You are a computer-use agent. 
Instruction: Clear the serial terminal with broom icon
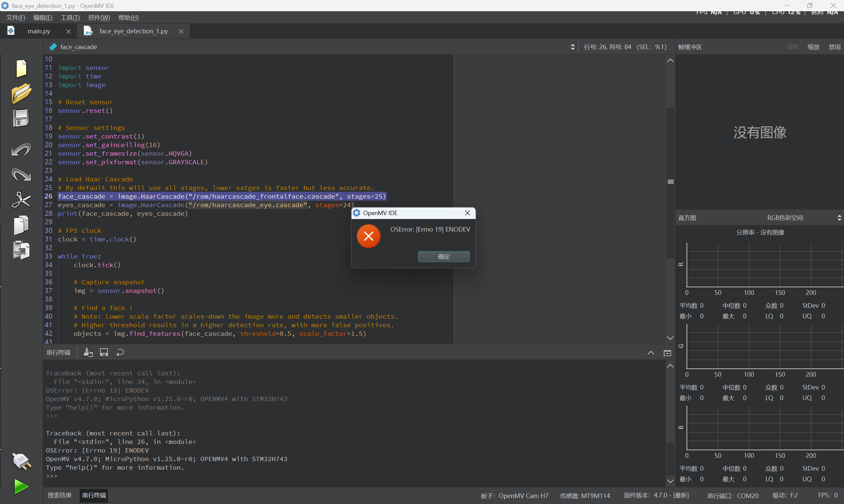88,353
